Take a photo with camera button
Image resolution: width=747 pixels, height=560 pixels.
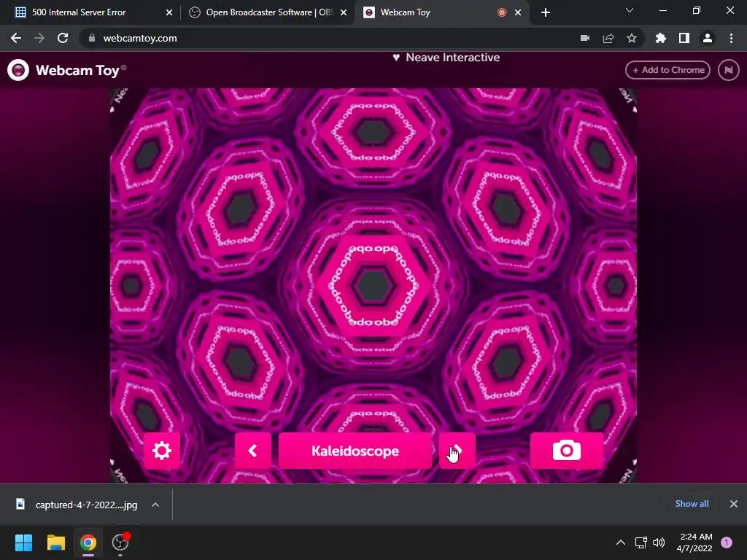pyautogui.click(x=566, y=451)
